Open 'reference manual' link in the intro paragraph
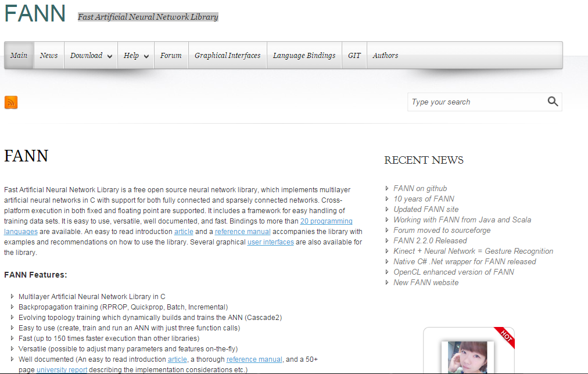This screenshot has height=374, width=588. (x=243, y=232)
